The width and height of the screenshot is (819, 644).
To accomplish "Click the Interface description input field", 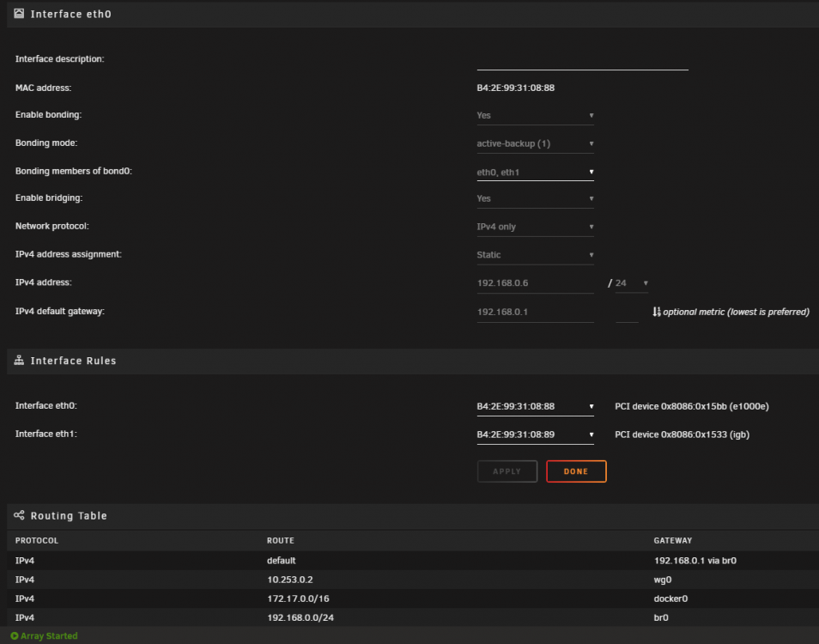I will click(582, 61).
